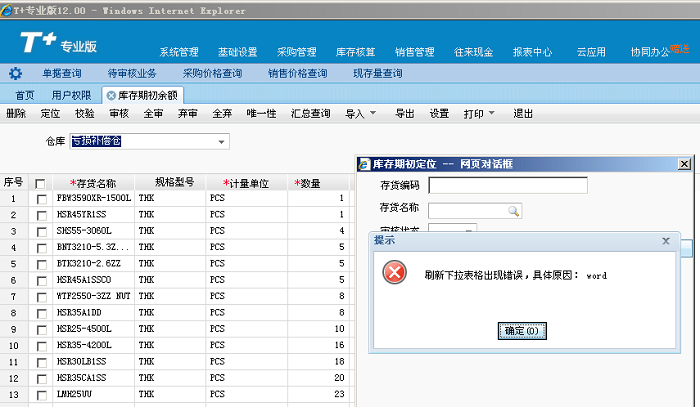The width and height of the screenshot is (700, 407).
Task: Check the box for row HSR45A1SSC0
Action: 42,281
